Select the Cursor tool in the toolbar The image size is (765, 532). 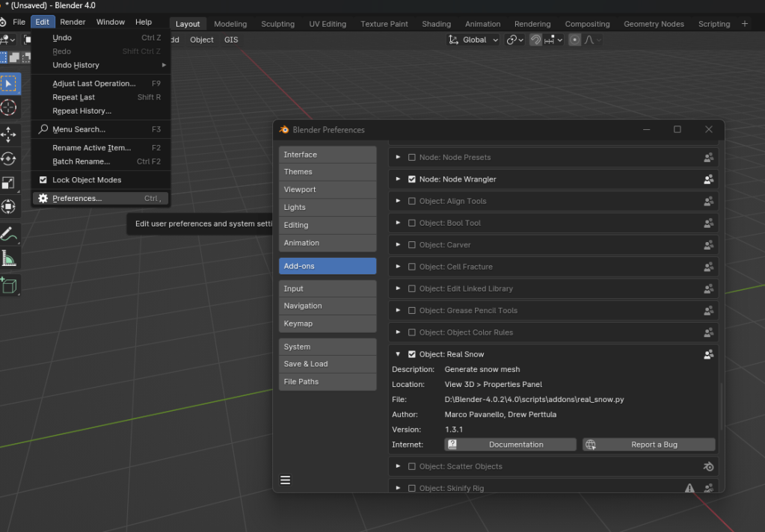tap(9, 108)
